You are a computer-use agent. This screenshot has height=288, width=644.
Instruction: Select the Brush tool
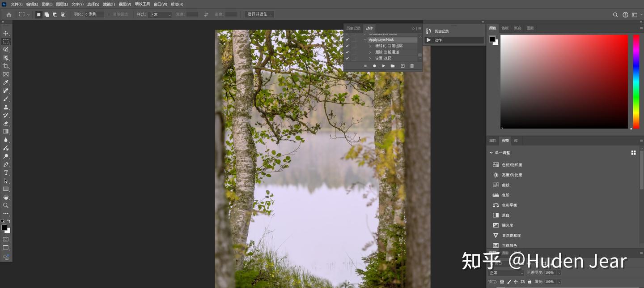tap(6, 99)
